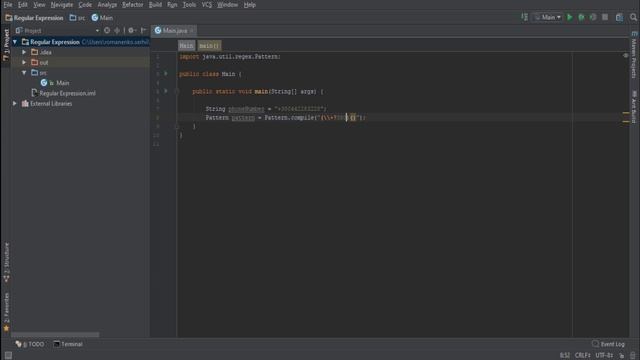Click the Make Project build icon

(x=524, y=17)
